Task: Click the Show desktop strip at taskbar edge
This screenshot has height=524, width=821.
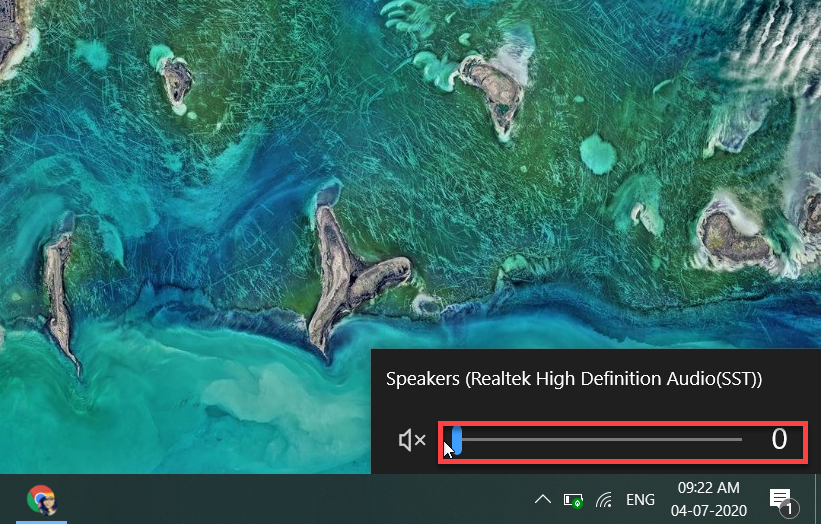Action: pos(817,499)
